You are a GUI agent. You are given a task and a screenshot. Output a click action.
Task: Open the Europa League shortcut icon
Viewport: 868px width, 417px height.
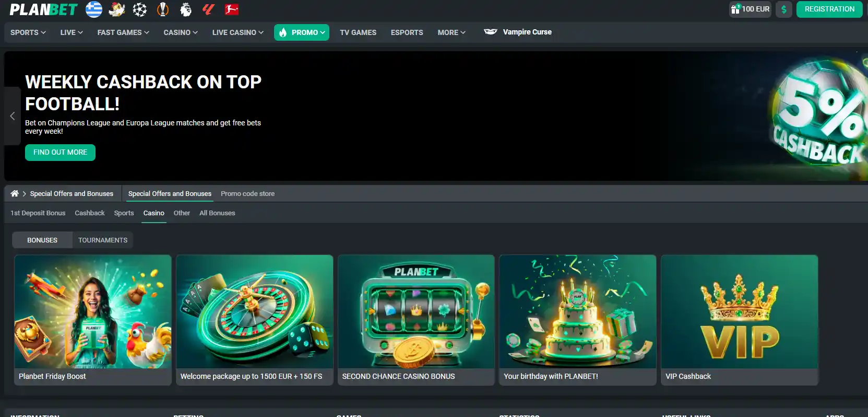click(163, 9)
